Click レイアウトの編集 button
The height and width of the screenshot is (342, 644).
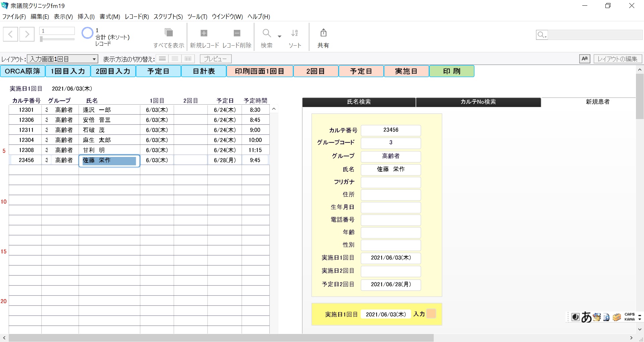618,59
